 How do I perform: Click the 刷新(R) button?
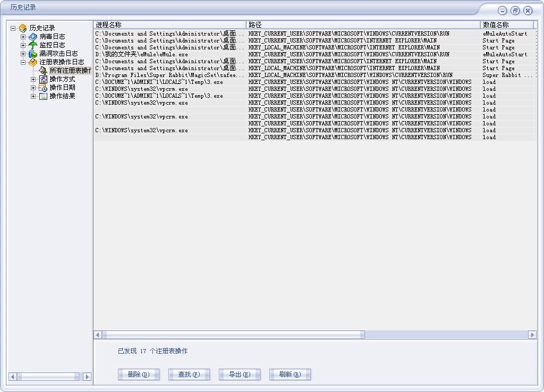pos(290,374)
